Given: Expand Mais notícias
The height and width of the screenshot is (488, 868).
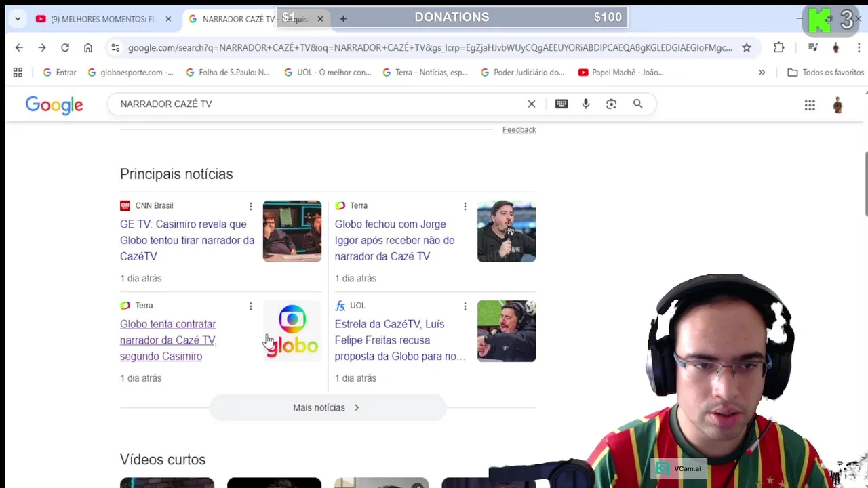Looking at the screenshot, I should pyautogui.click(x=328, y=407).
